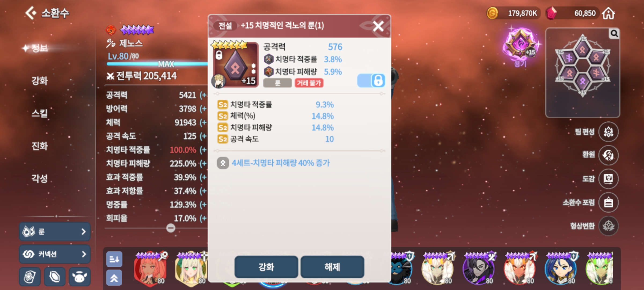The height and width of the screenshot is (290, 644).
Task: Click the 해제 unequip button
Action: (x=332, y=267)
